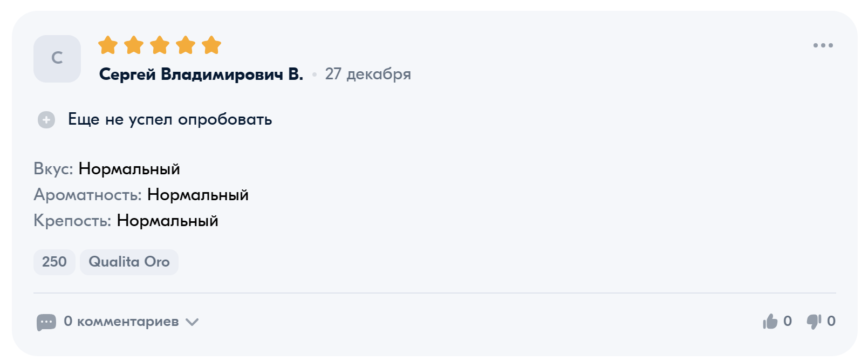The image size is (868, 361).
Task: Open the "0 комментариев" comments section
Action: [x=121, y=322]
